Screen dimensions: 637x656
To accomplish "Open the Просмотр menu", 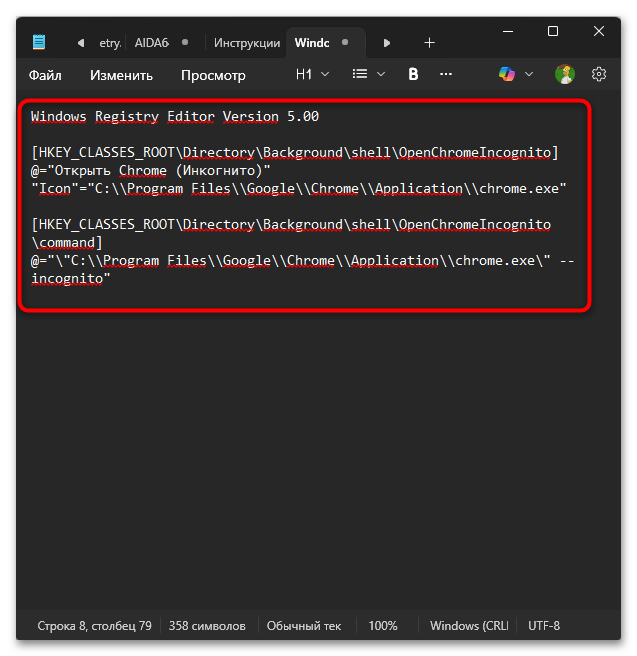I will click(213, 75).
